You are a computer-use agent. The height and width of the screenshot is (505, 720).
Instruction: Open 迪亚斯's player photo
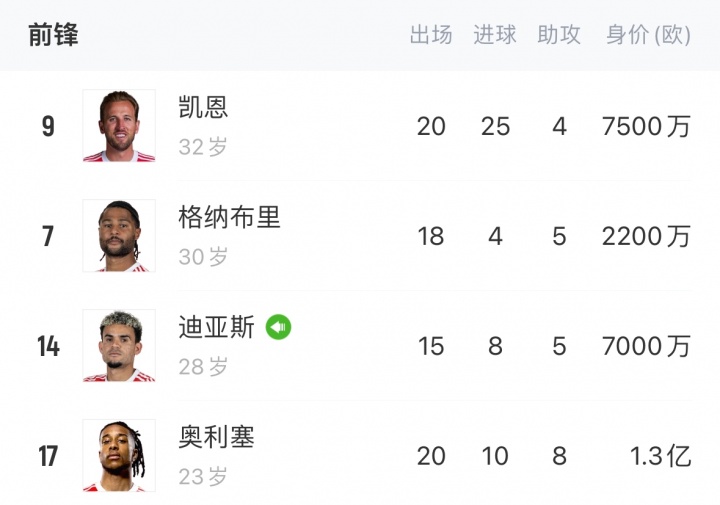(x=119, y=346)
